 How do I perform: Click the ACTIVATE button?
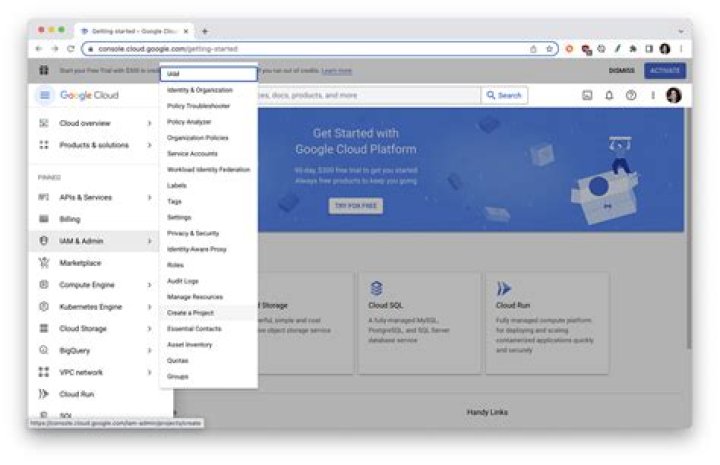[x=664, y=70]
